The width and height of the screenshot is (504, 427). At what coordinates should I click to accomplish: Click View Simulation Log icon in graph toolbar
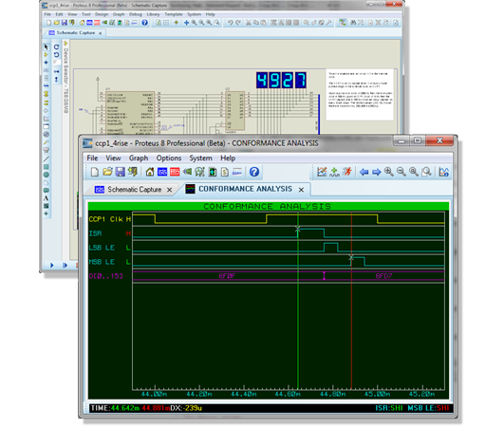(x=443, y=172)
